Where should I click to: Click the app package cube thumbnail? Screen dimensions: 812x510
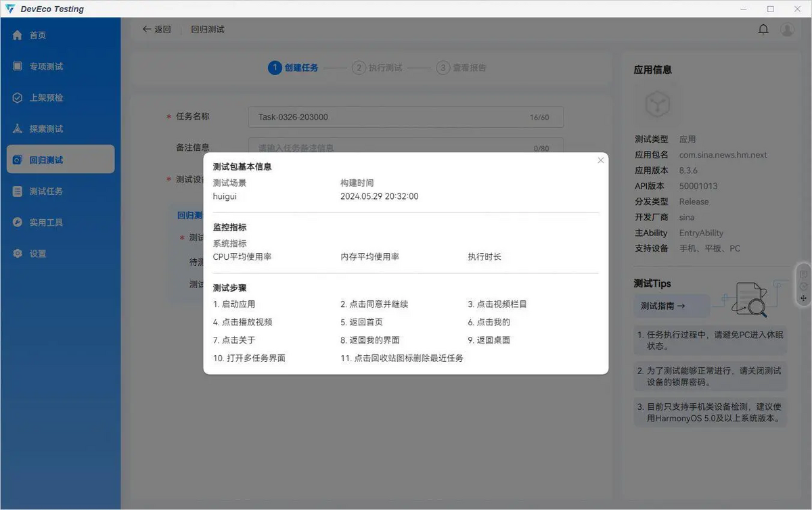(x=657, y=104)
